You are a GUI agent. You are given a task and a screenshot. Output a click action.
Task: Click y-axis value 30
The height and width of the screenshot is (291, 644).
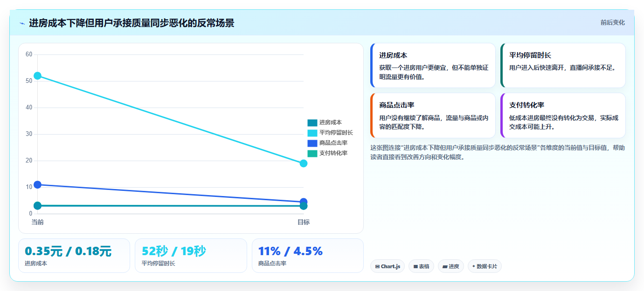pyautogui.click(x=29, y=134)
